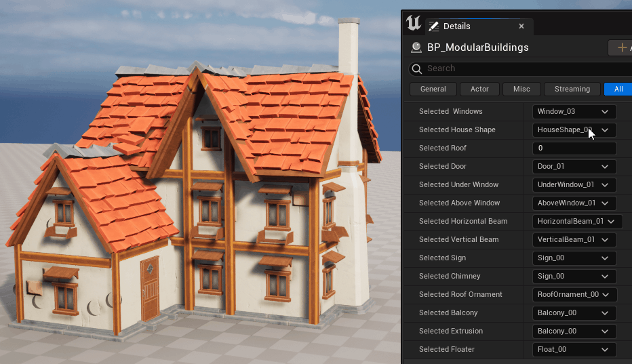Edit the Selected Roof value field

[x=574, y=148]
